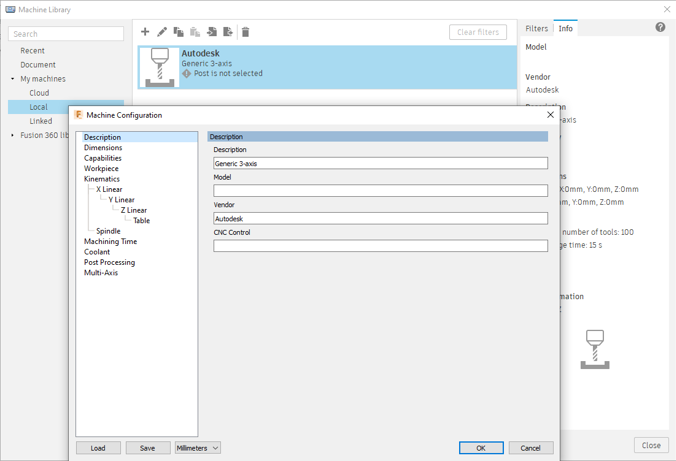Select Description in configuration tree
This screenshot has width=676, height=461.
point(102,137)
